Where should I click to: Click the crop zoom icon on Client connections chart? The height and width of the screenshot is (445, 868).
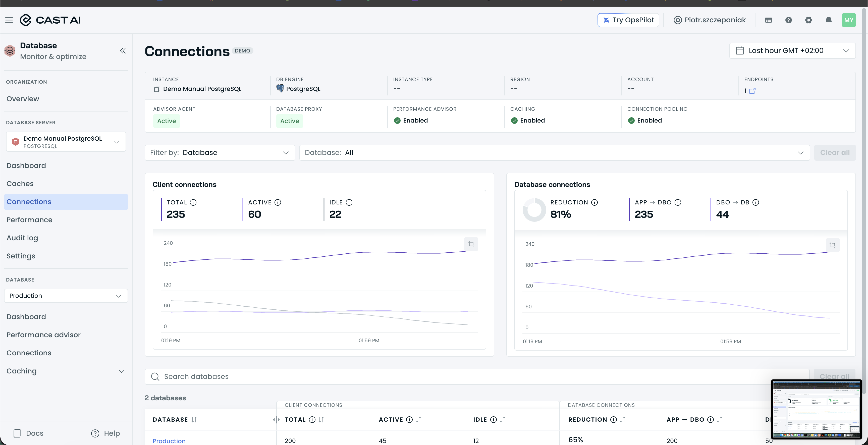(x=471, y=244)
